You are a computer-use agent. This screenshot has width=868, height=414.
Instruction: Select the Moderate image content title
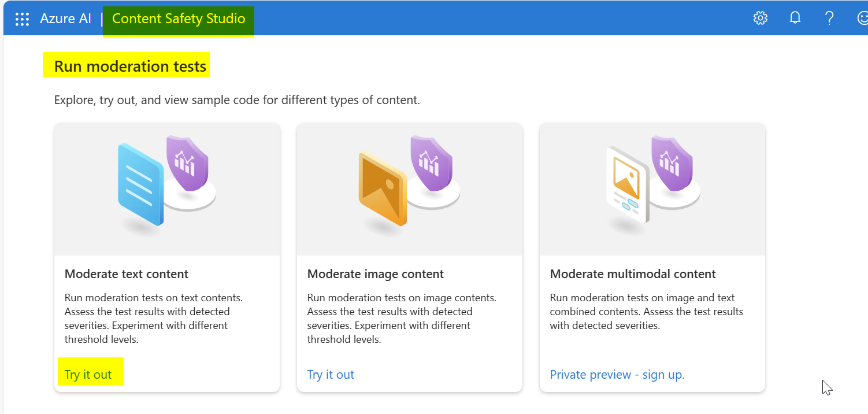tap(376, 274)
